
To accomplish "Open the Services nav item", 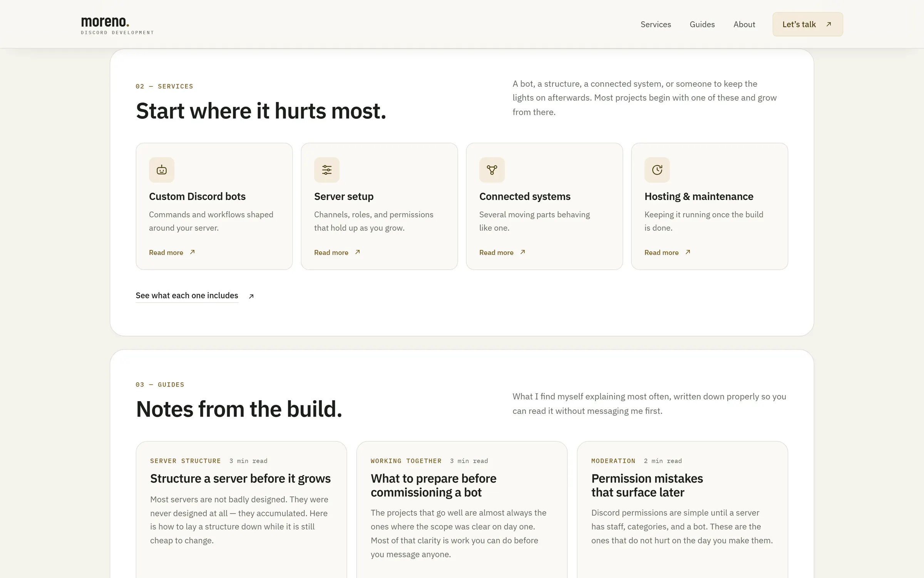I will (656, 24).
